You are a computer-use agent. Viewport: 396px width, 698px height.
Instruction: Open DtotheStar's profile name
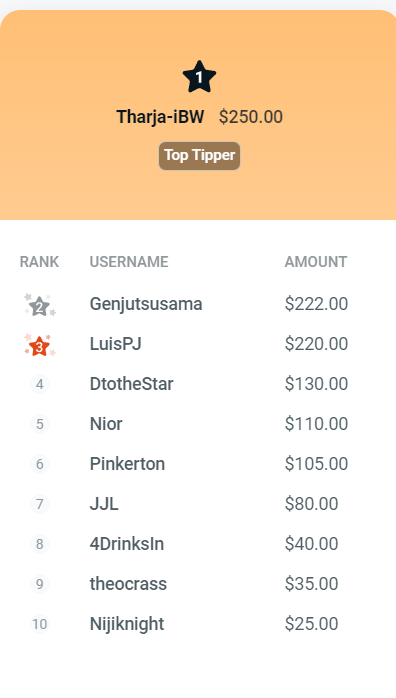pyautogui.click(x=132, y=384)
